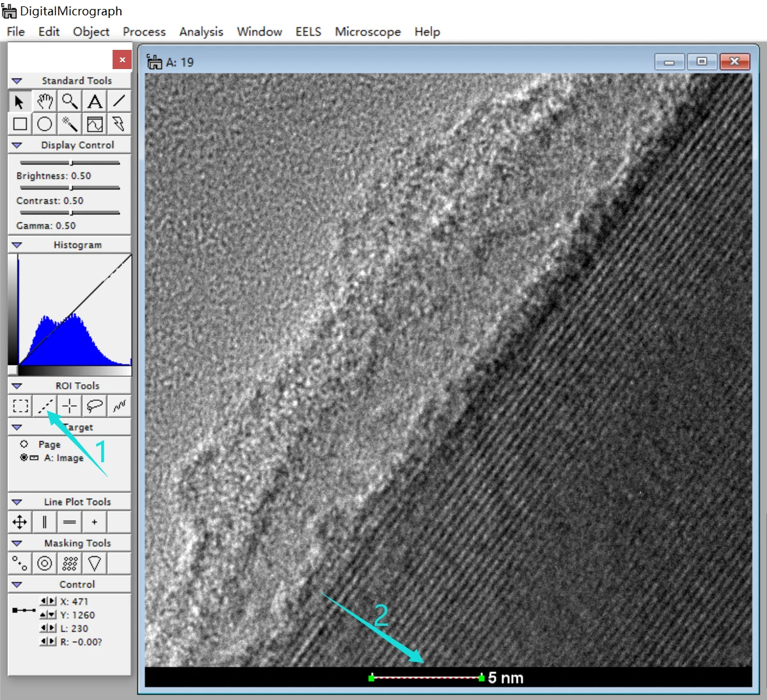Collapse the Masking Tools section
The image size is (767, 700).
(17, 543)
